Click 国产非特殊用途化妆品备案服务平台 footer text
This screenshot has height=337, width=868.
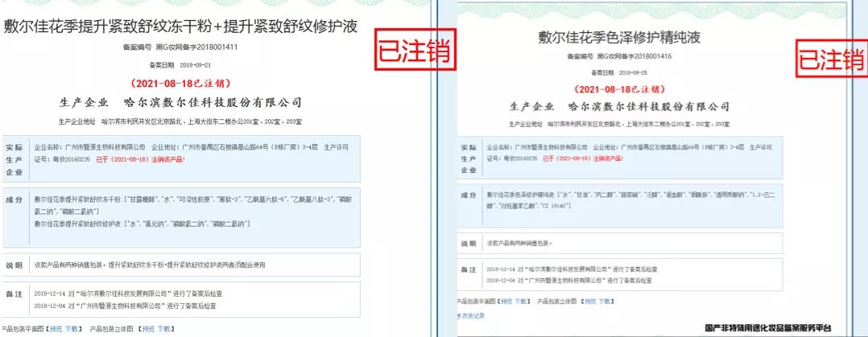[x=768, y=327]
